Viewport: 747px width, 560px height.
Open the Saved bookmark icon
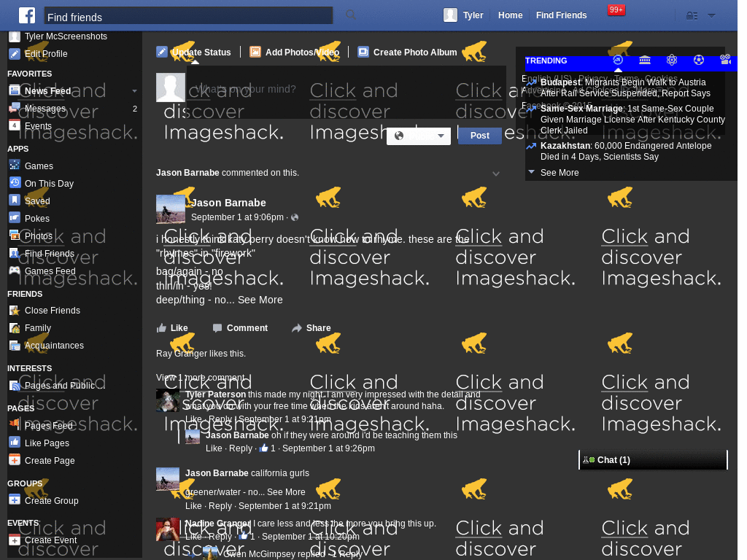pos(15,201)
